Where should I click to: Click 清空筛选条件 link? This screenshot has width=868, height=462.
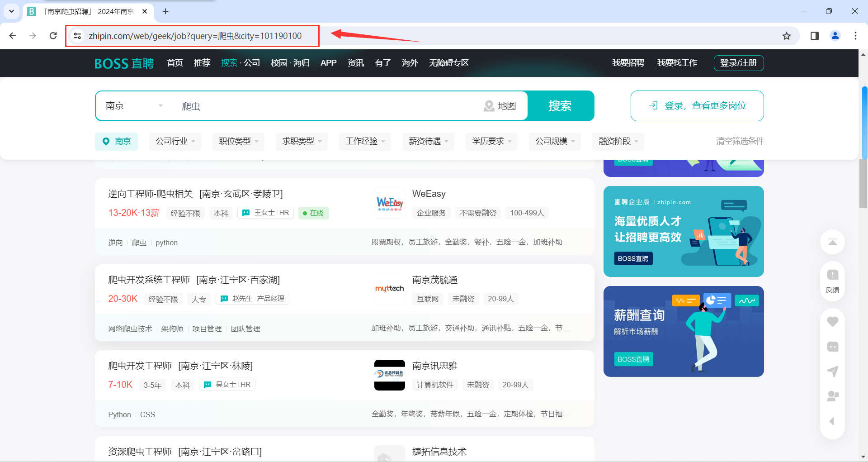(740, 141)
